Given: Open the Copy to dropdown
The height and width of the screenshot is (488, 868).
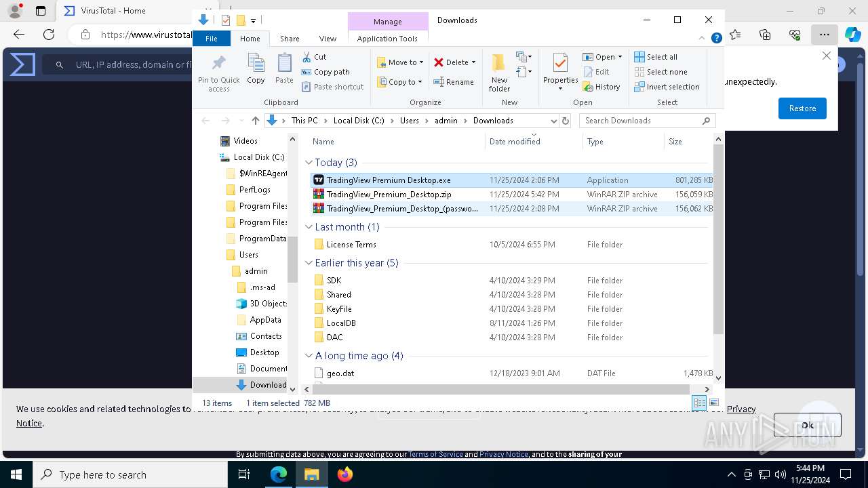Looking at the screenshot, I should coord(400,82).
